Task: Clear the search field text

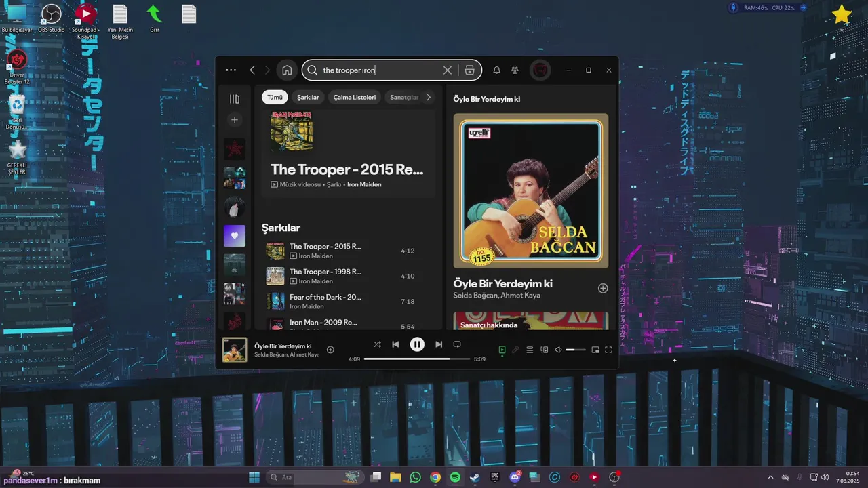Action: 448,70
